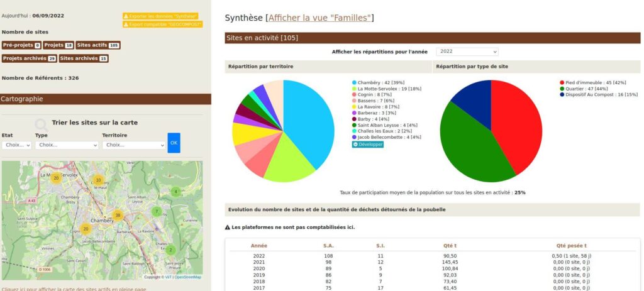Open the Sites actifs 105 tab
Screen dimensions: 644x291
point(97,45)
